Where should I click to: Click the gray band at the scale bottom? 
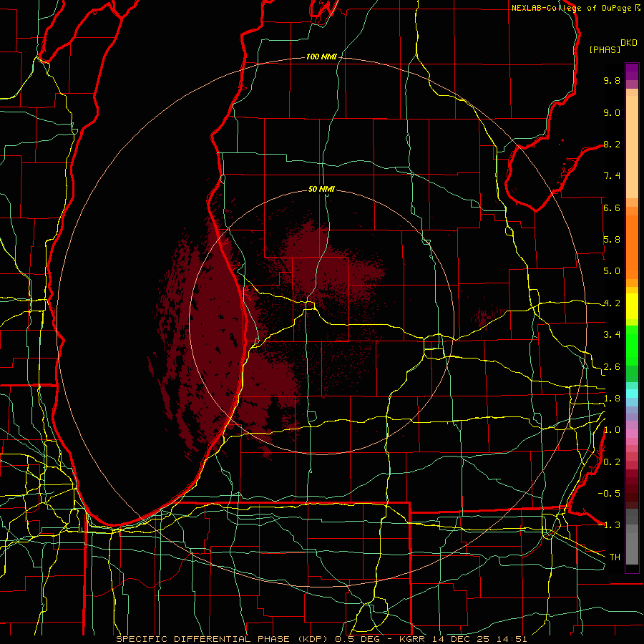(x=632, y=536)
